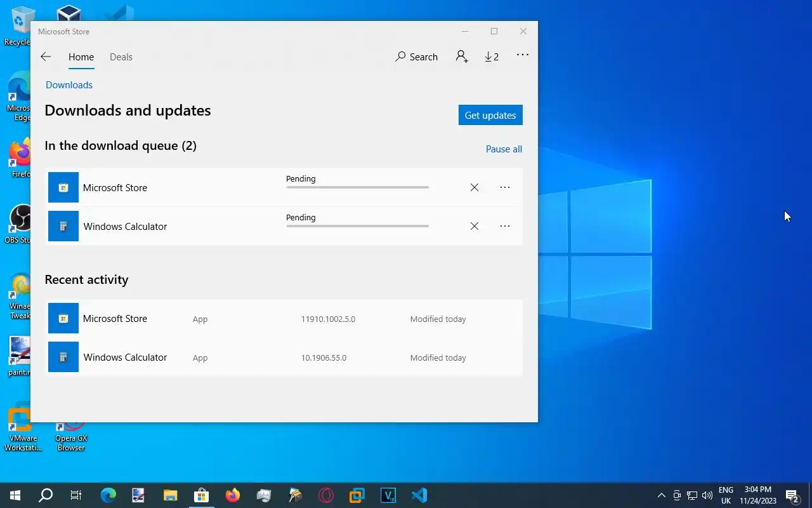Maximize the Microsoft Store window

pyautogui.click(x=494, y=31)
